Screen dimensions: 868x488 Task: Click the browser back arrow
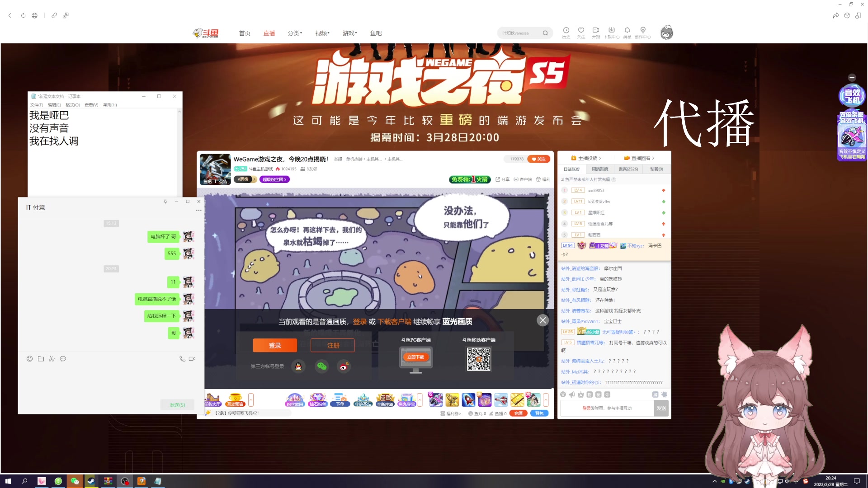[10, 15]
